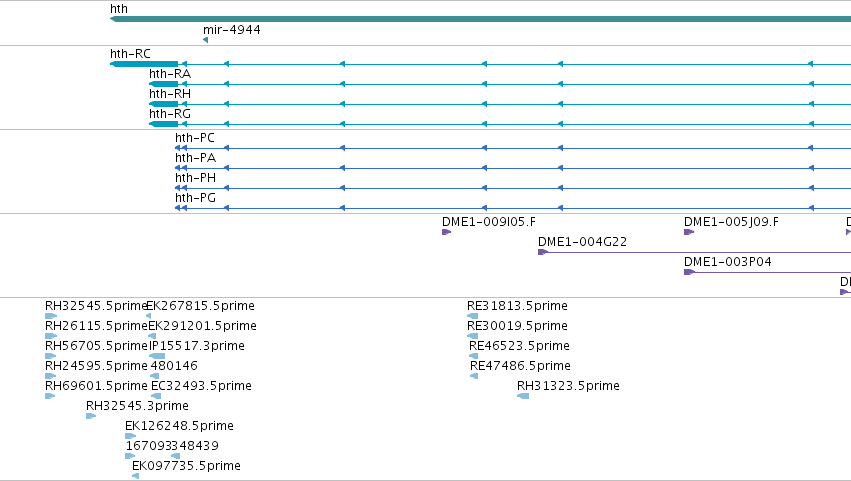Screen dimensions: 851x481
Task: Click the hth-RC transcript label
Action: (130, 54)
